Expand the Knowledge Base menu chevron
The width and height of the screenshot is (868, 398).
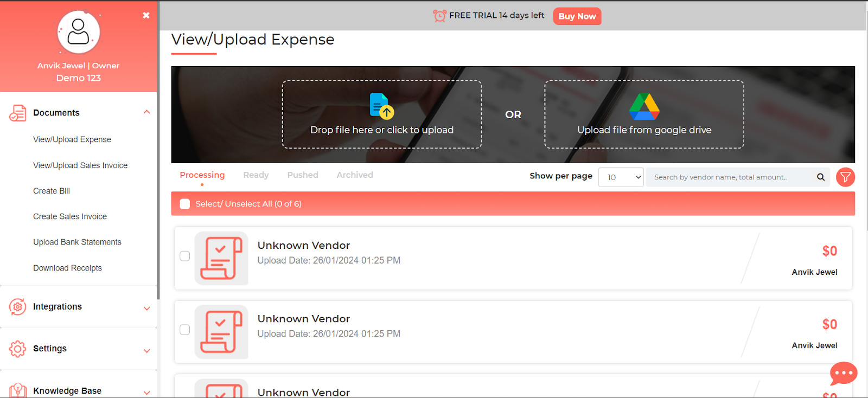pos(146,393)
